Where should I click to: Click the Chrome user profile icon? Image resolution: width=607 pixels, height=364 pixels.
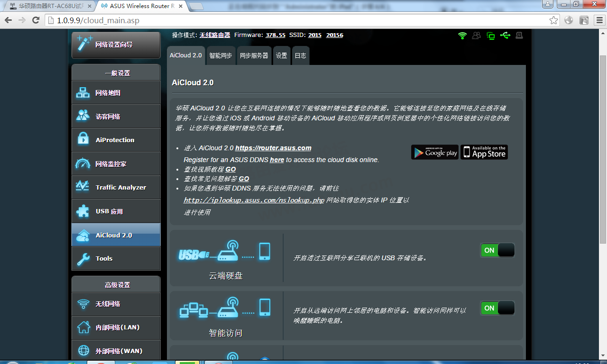point(548,4)
